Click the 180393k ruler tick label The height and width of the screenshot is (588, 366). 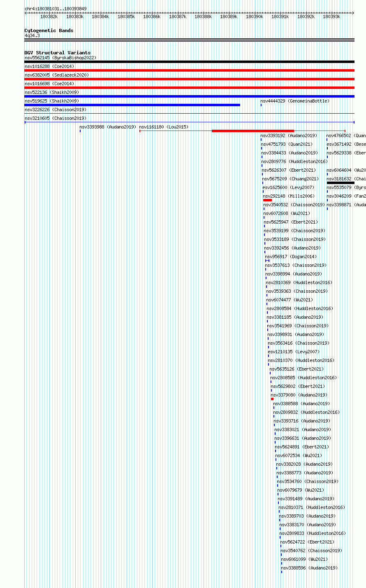pyautogui.click(x=331, y=17)
